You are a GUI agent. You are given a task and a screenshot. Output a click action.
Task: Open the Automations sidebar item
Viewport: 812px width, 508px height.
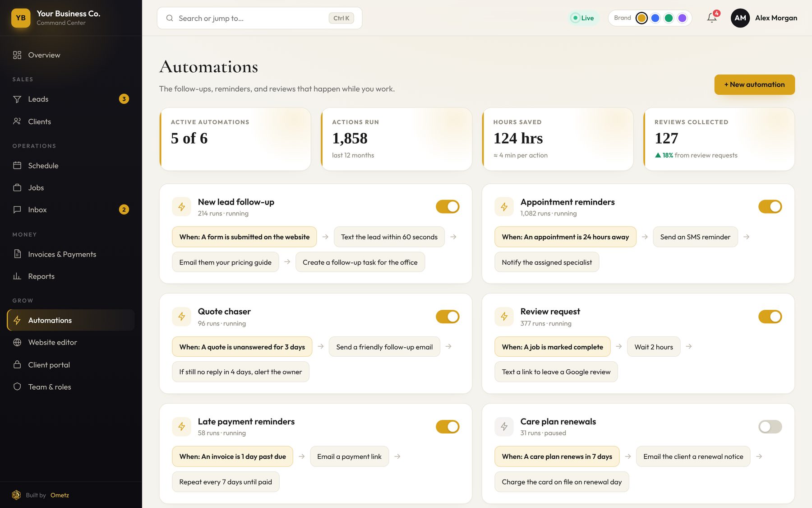[71, 320]
